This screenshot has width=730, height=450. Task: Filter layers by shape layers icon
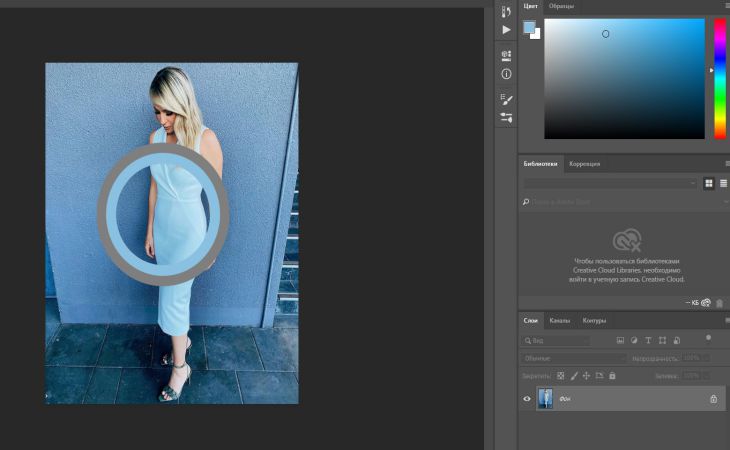tap(662, 341)
